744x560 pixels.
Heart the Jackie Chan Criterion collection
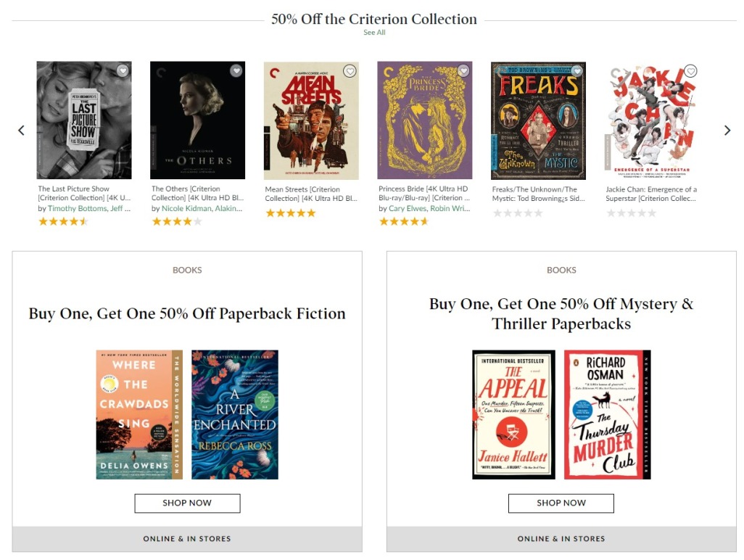(690, 70)
